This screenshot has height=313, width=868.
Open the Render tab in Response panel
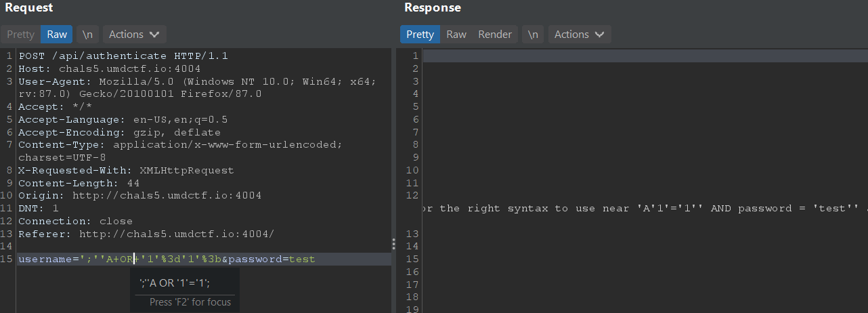tap(495, 35)
